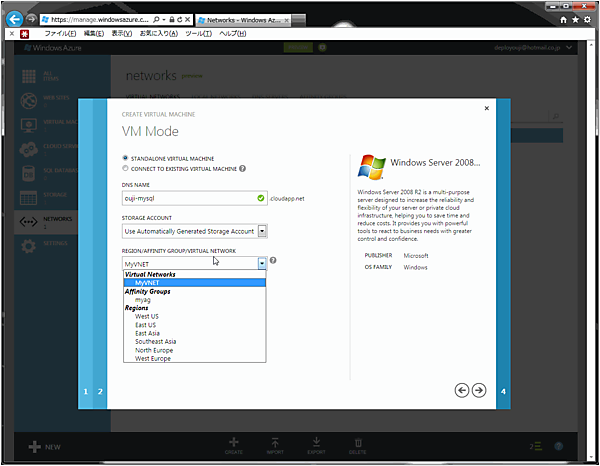Viewport: 600px width, 466px height.
Task: Open help question mark in bottom bar
Action: [x=559, y=446]
